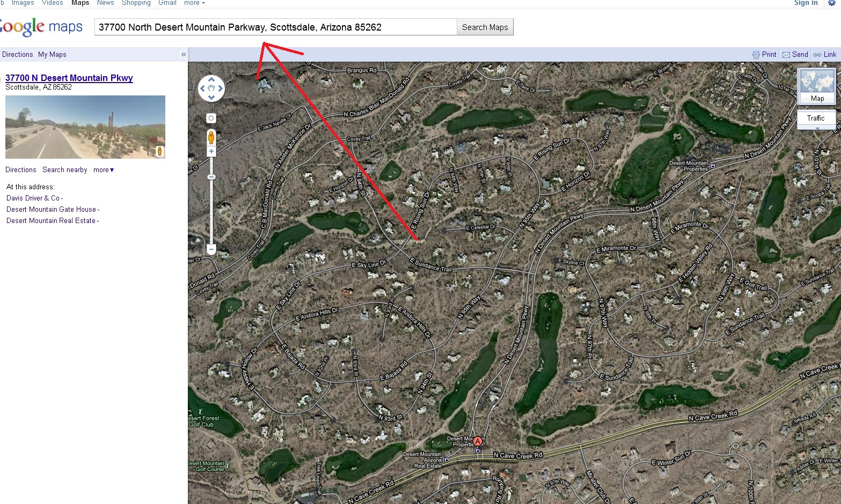Select the orange pegman on zoom control
841x504 pixels.
pyautogui.click(x=211, y=137)
